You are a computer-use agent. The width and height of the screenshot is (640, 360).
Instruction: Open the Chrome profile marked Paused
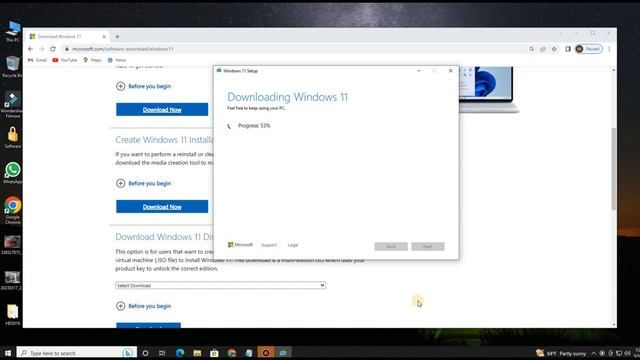[589, 49]
